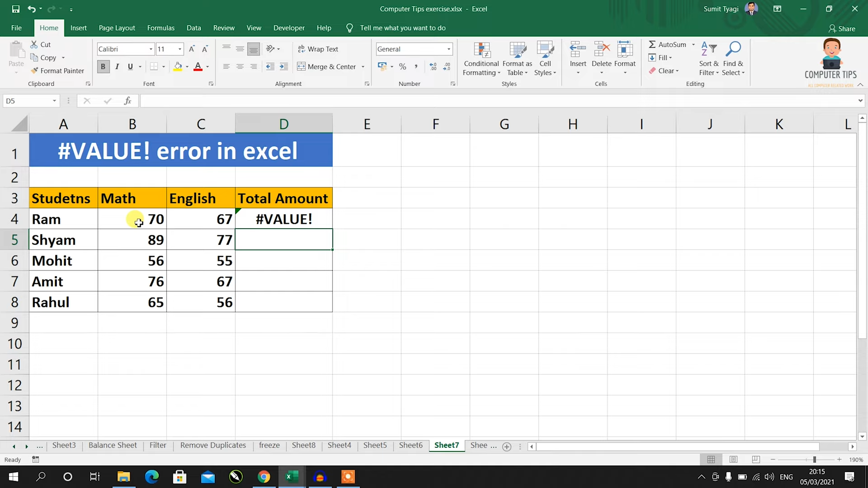Screen dimensions: 868x488
Task: Switch to the Formulas ribbon tab
Action: [160, 28]
